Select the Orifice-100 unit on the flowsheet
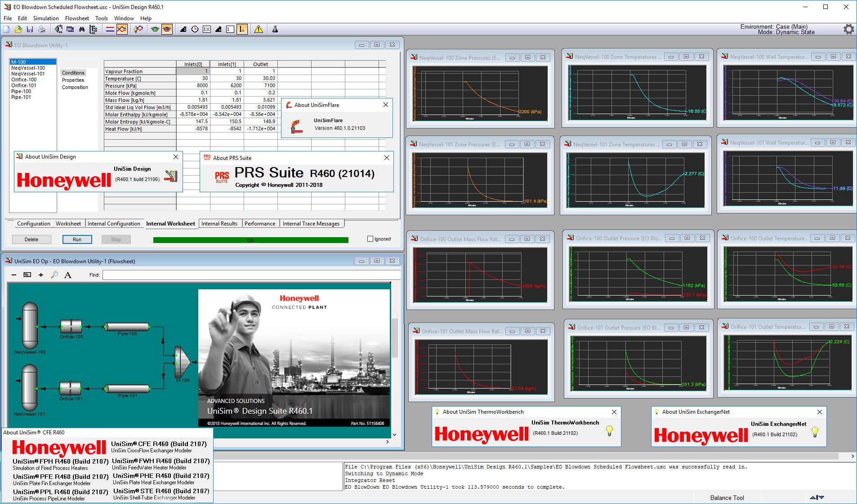Image resolution: width=857 pixels, height=504 pixels. tap(71, 327)
